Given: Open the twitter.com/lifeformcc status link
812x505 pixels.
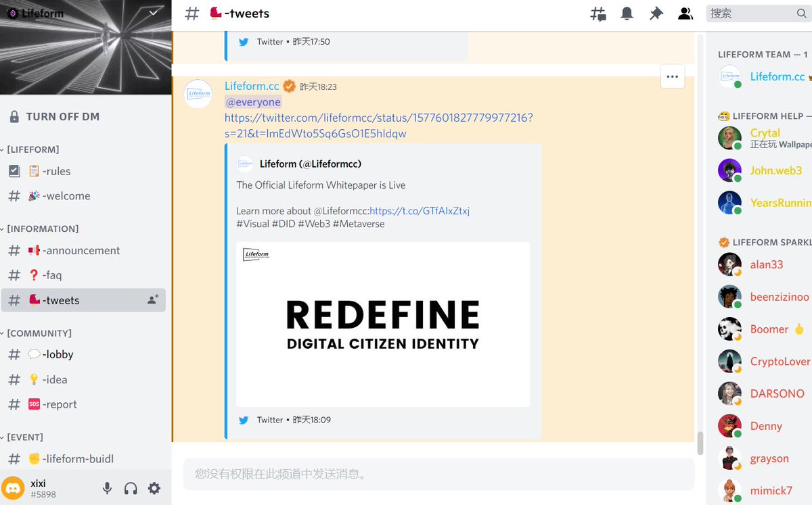Looking at the screenshot, I should [x=378, y=126].
